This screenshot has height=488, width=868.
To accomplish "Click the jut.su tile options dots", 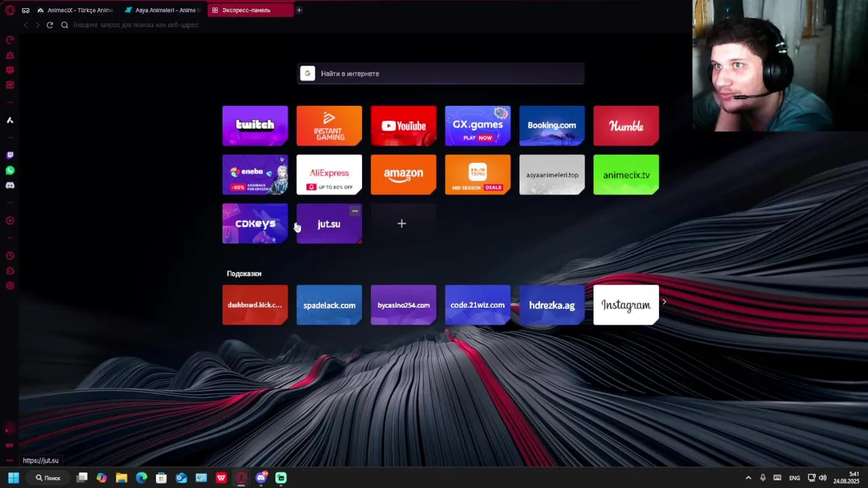I will 355,211.
